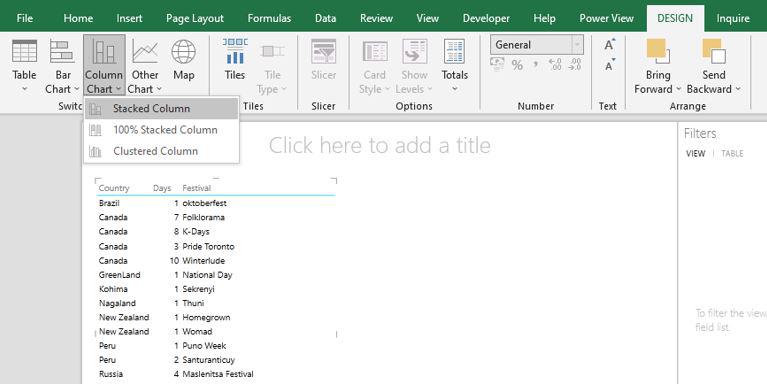Increase decimal places
Viewport: 767px width, 384px height.
coord(555,65)
